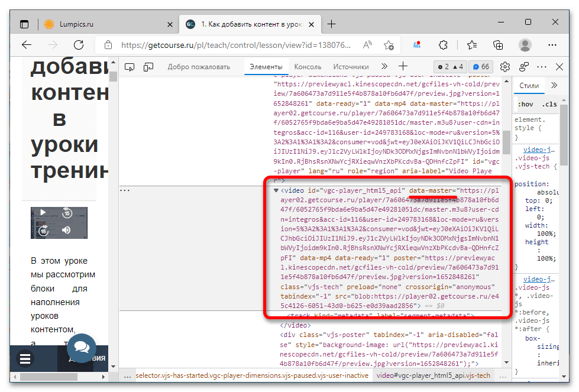
Task: Toggle the .cls class editor
Action: tap(549, 104)
